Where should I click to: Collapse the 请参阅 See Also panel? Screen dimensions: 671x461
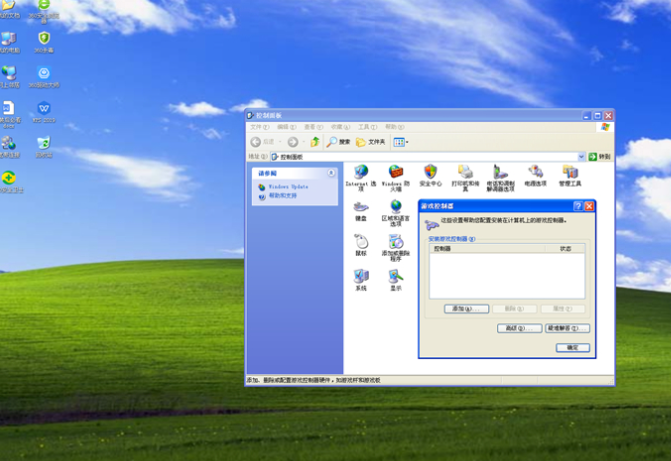pos(331,173)
